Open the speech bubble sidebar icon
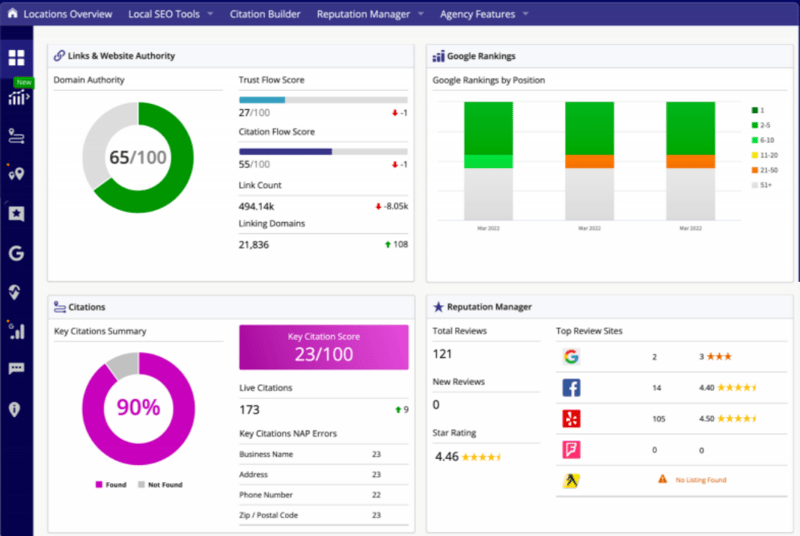 click(x=16, y=368)
